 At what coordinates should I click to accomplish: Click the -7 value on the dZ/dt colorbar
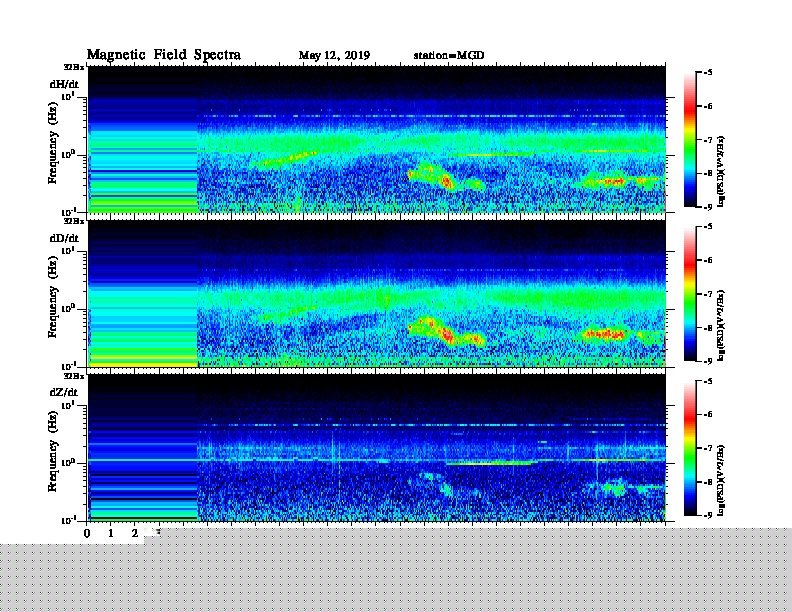708,448
